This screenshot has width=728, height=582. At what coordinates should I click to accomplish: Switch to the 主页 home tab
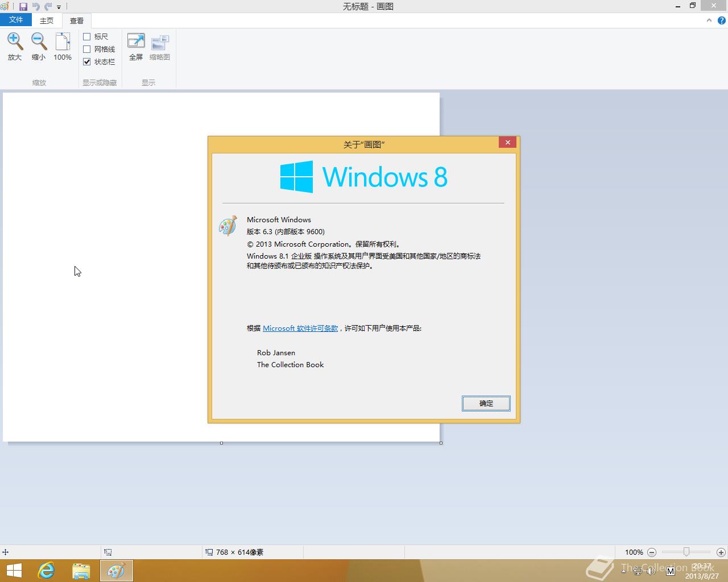tap(47, 20)
